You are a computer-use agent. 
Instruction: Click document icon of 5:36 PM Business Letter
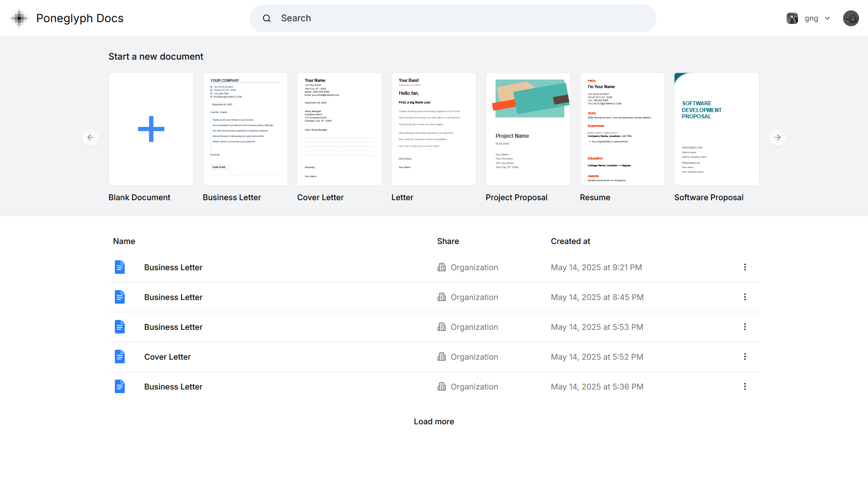point(120,386)
